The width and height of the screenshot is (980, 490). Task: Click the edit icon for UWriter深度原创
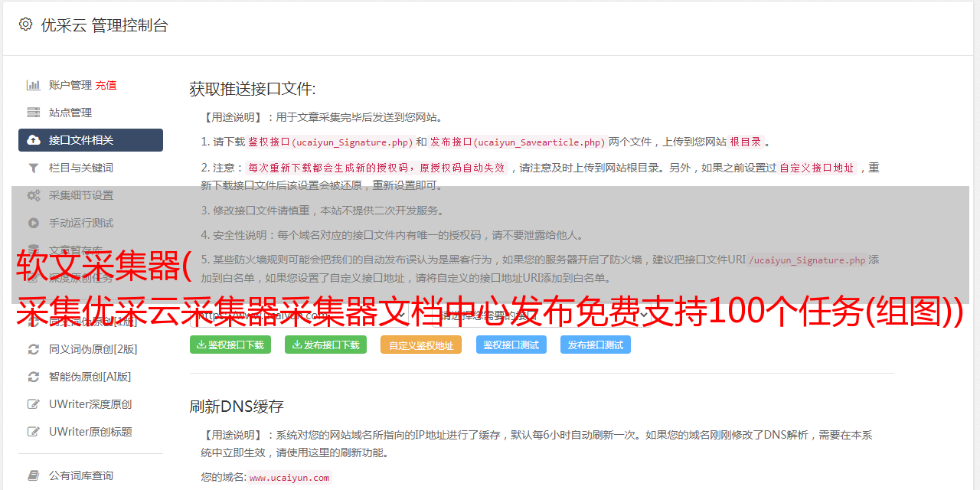[x=34, y=404]
